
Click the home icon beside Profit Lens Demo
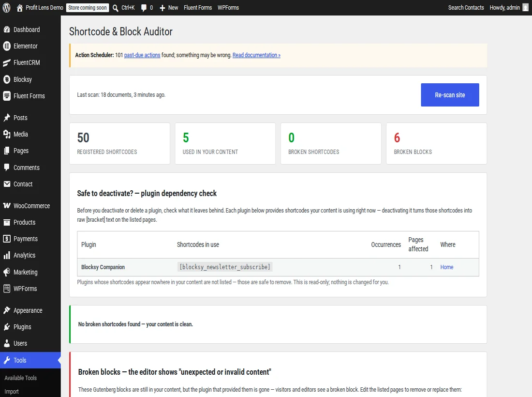(20, 8)
